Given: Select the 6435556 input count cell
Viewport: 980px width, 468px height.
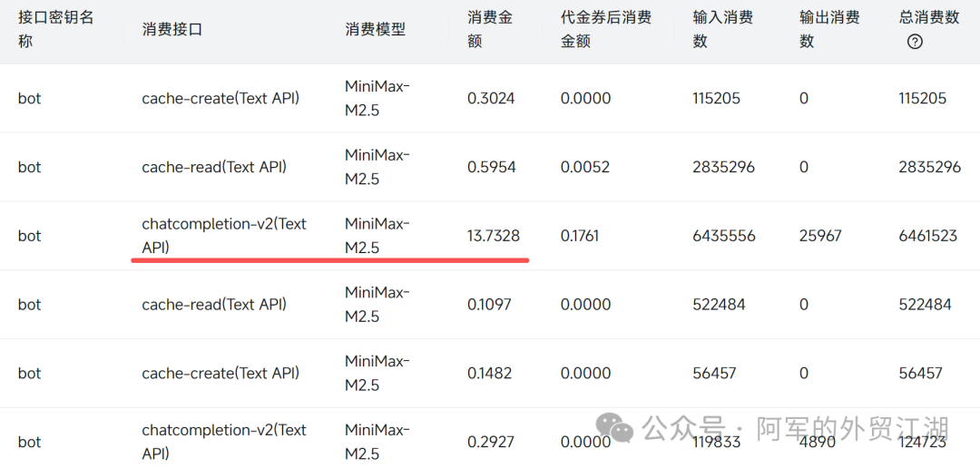Looking at the screenshot, I should click(724, 236).
